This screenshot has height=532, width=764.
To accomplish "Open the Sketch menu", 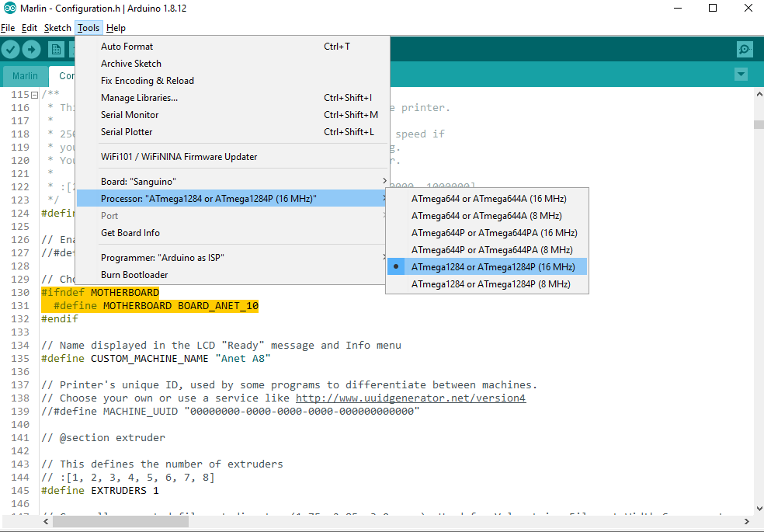I will [57, 28].
